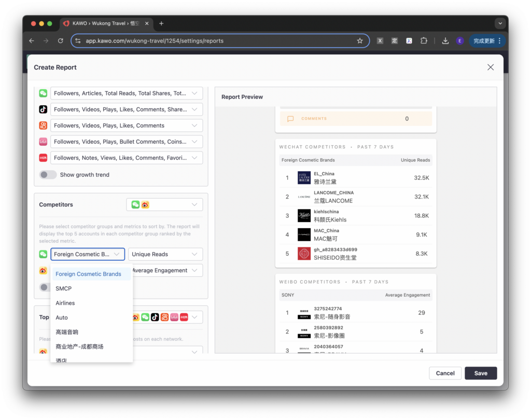Open the browser Extensions puzzle icon
This screenshot has height=420, width=531.
coord(424,41)
